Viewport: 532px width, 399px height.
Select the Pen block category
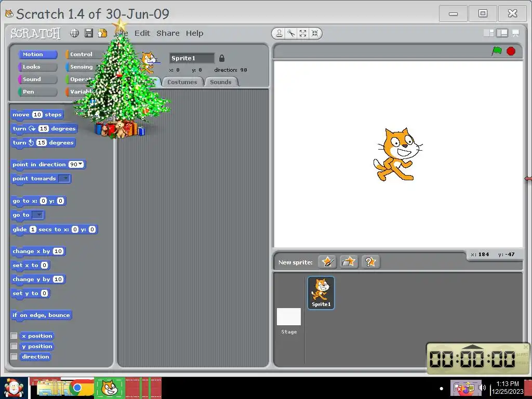click(x=37, y=92)
